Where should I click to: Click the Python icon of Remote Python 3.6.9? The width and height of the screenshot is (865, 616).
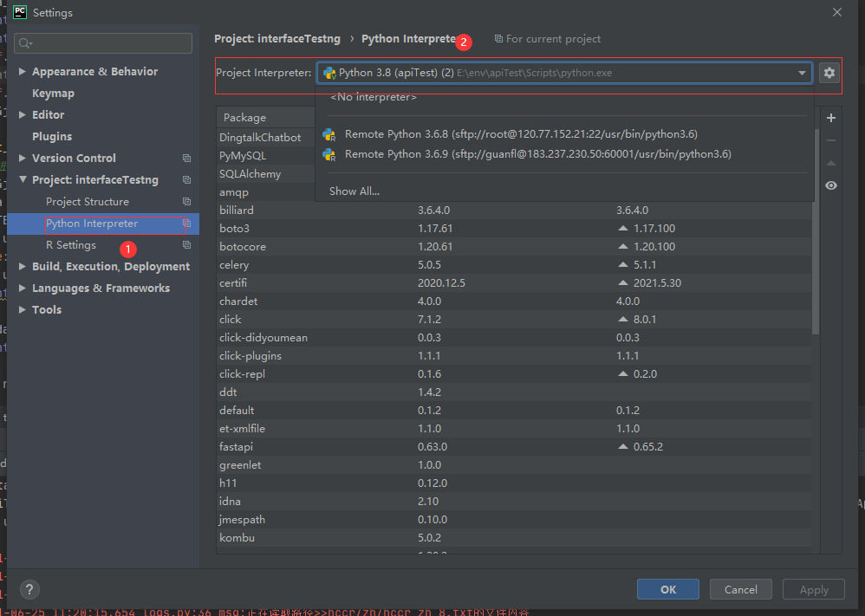coord(329,154)
